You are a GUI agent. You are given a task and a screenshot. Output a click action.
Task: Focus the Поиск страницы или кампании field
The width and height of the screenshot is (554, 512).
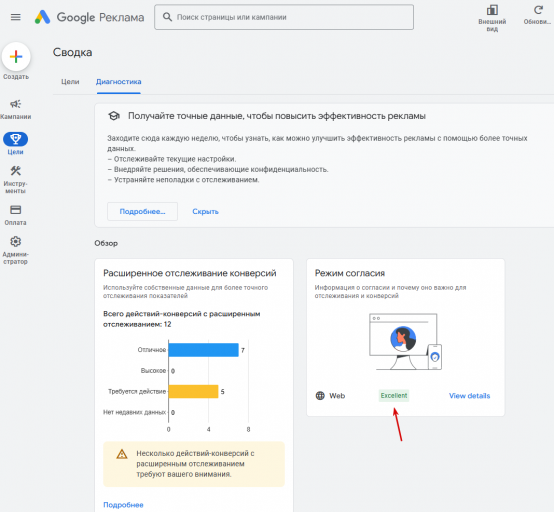284,17
